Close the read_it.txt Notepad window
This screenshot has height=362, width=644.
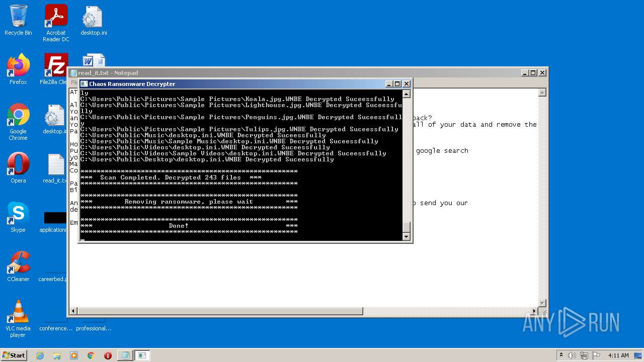(x=542, y=73)
